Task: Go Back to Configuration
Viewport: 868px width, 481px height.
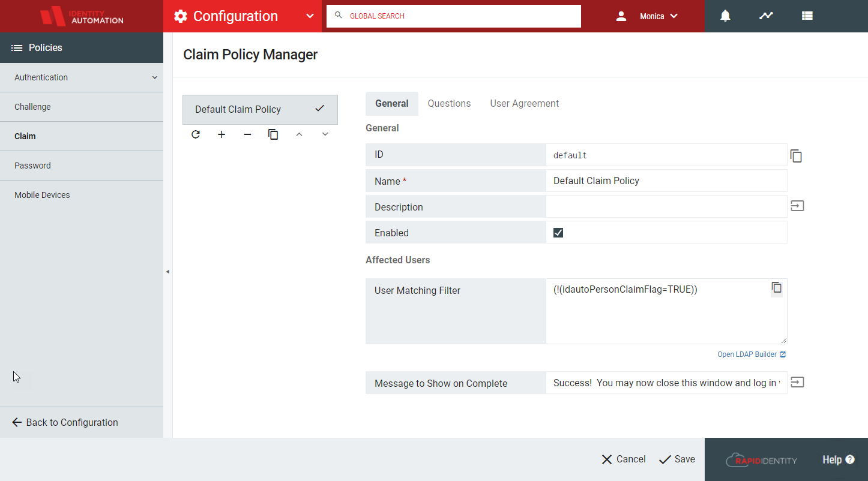Action: 65,422
